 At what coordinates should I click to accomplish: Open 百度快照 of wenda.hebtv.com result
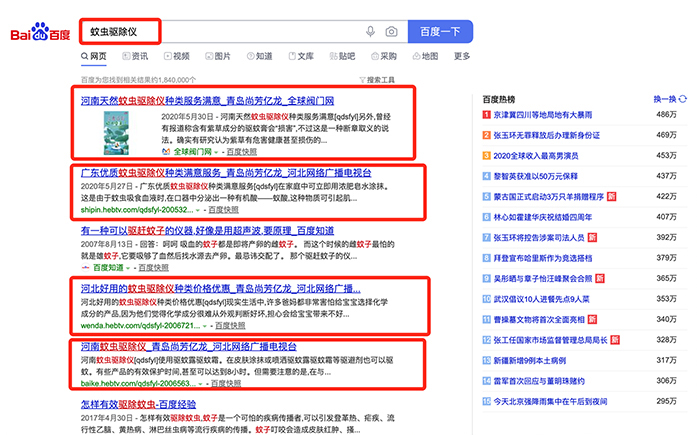[x=230, y=326]
